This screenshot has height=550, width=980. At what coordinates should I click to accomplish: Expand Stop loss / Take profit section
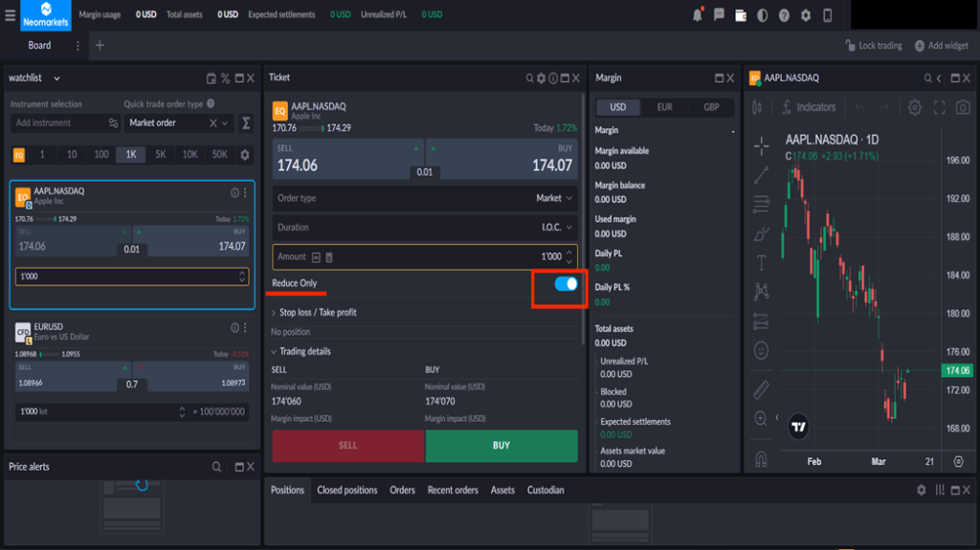point(318,313)
